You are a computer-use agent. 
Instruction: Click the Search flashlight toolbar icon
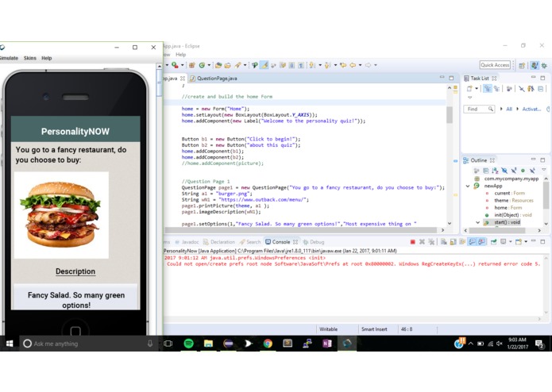point(238,65)
